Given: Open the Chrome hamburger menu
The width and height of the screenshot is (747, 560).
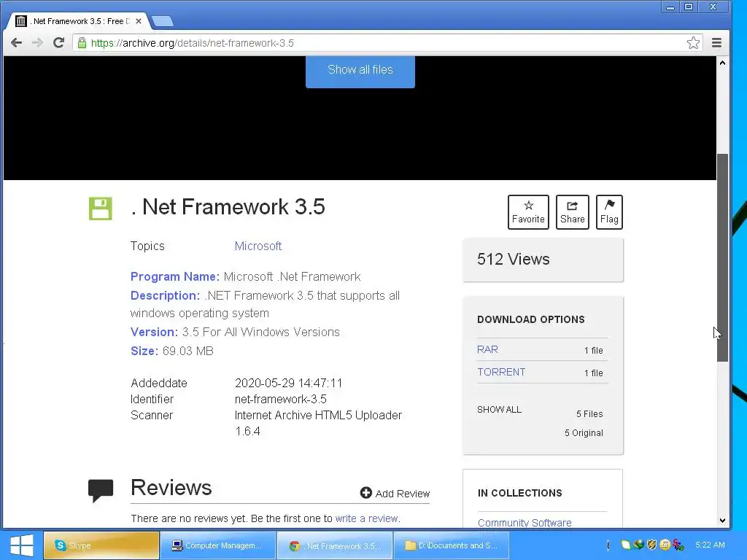Looking at the screenshot, I should 716,43.
